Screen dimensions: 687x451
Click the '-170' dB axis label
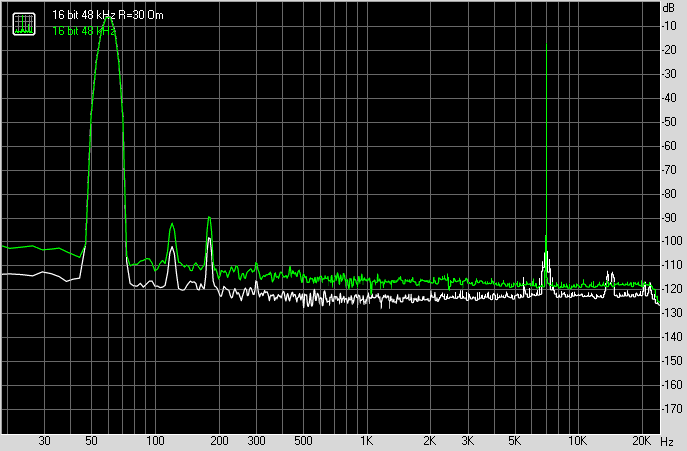671,409
